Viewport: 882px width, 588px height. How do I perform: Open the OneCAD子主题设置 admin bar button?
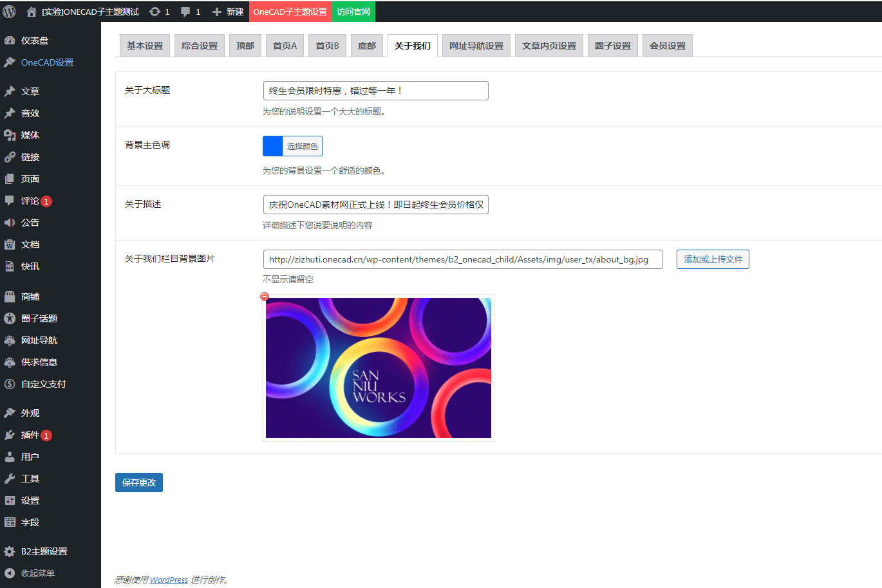click(x=290, y=12)
